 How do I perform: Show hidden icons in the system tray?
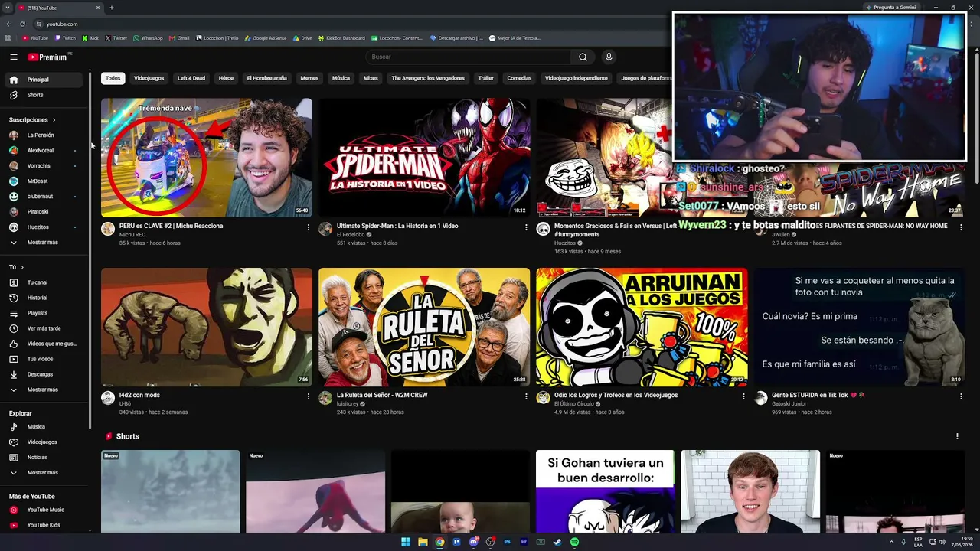point(891,542)
